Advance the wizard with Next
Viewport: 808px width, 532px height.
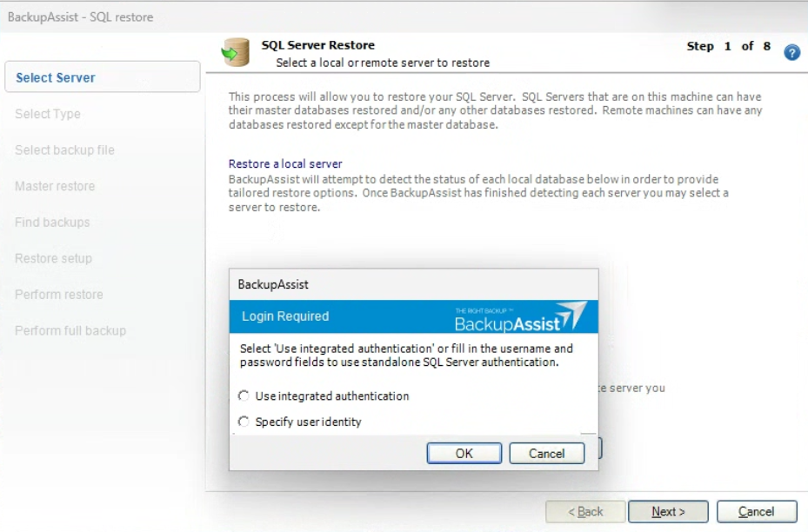point(667,511)
